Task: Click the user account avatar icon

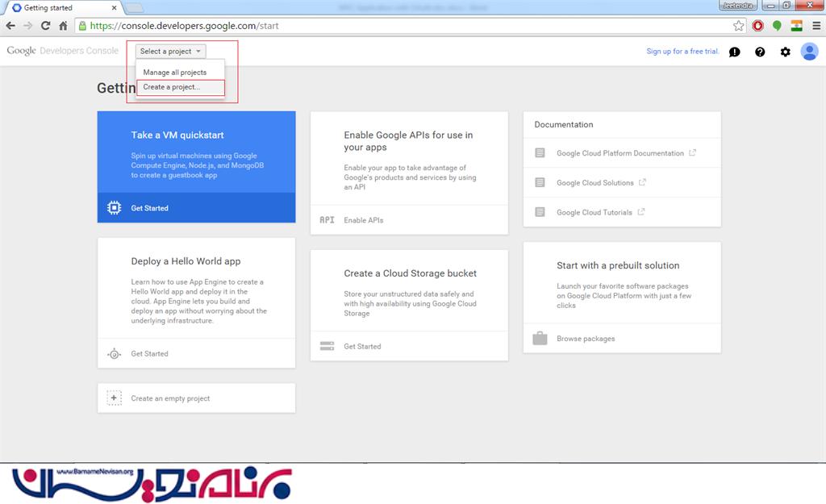Action: [x=809, y=52]
